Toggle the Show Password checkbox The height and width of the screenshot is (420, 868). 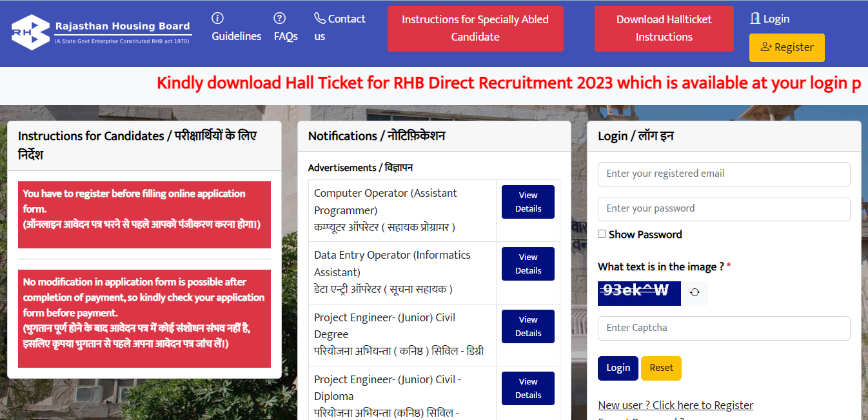click(x=602, y=234)
